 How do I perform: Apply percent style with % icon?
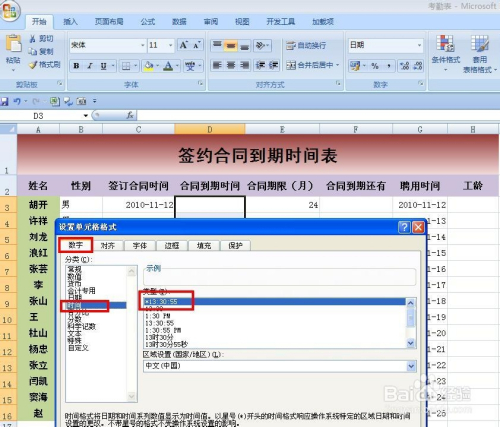pyautogui.click(x=375, y=66)
